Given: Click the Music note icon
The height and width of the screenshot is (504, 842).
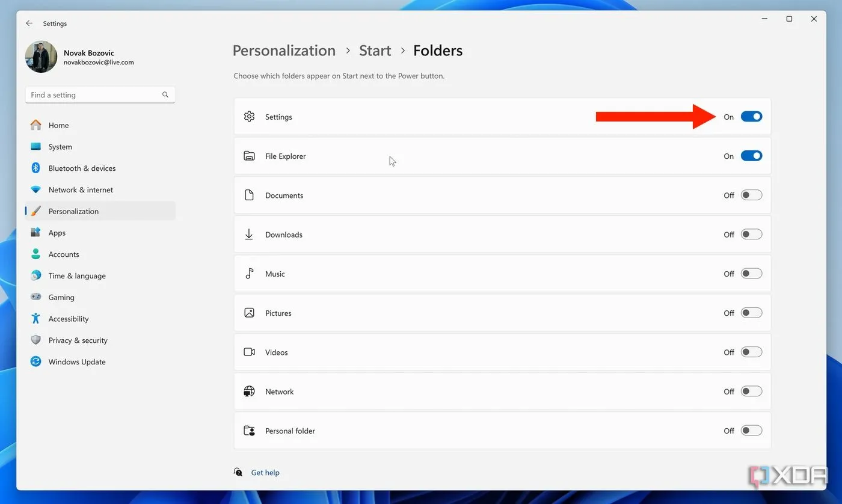Looking at the screenshot, I should 249,274.
